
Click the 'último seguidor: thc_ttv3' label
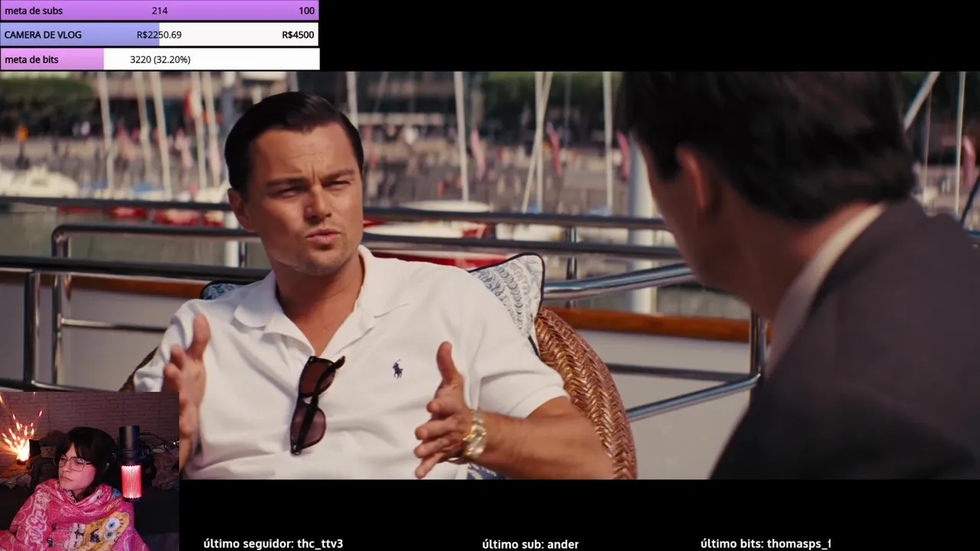tap(273, 543)
